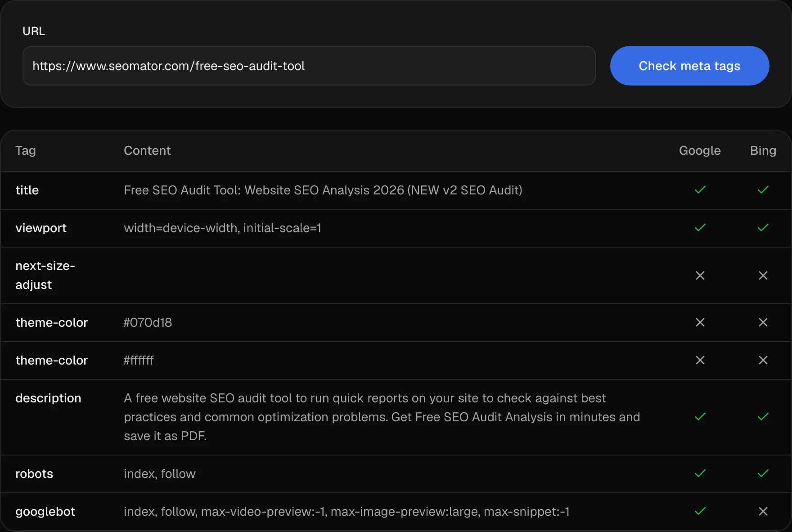Viewport: 792px width, 532px height.
Task: Click the Bing column header
Action: (763, 151)
